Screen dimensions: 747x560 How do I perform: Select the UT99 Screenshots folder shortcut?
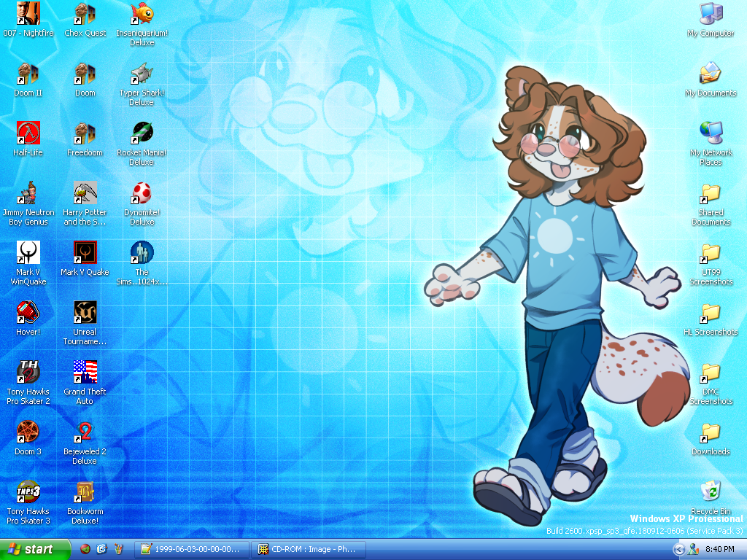click(710, 253)
